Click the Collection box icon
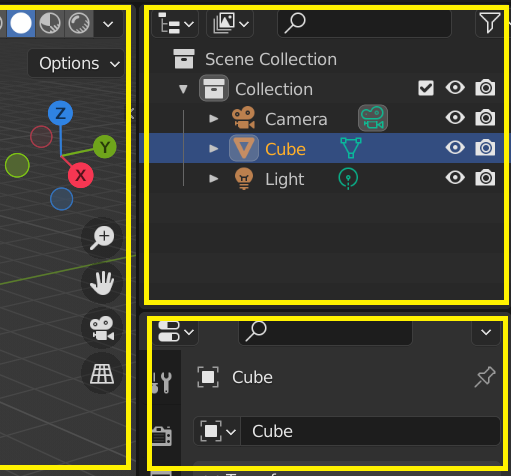Viewport: 511px width, 476px height. click(214, 88)
